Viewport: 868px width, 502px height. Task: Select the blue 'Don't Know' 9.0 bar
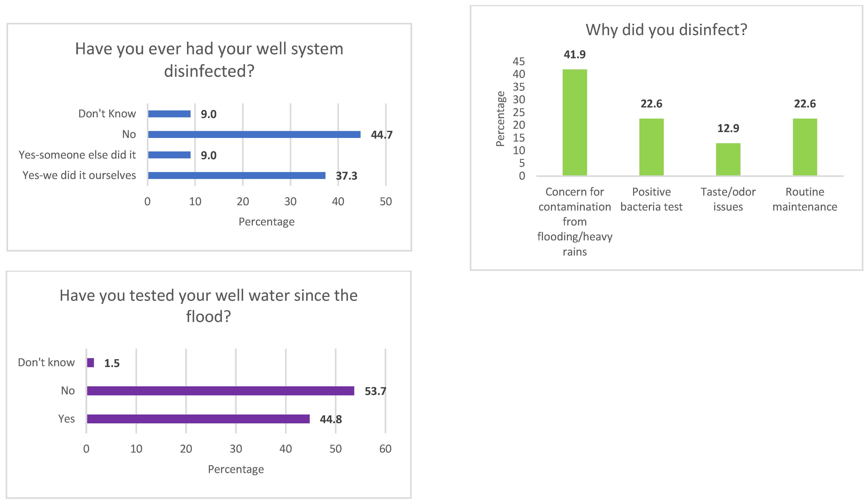click(x=169, y=114)
